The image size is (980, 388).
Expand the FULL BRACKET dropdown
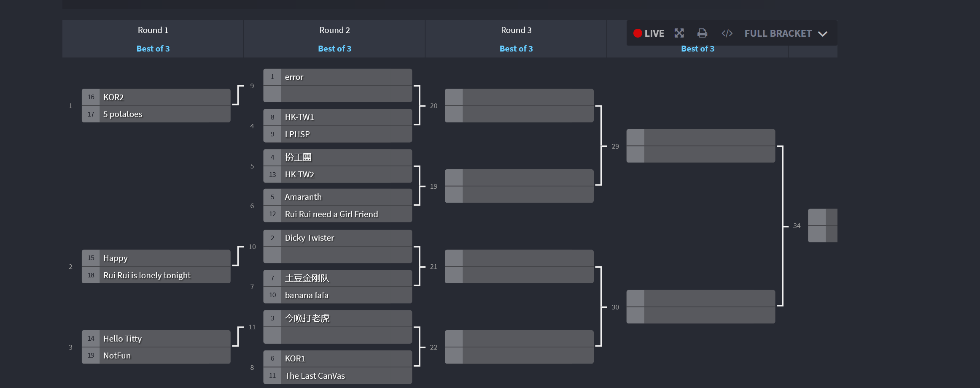pos(786,33)
